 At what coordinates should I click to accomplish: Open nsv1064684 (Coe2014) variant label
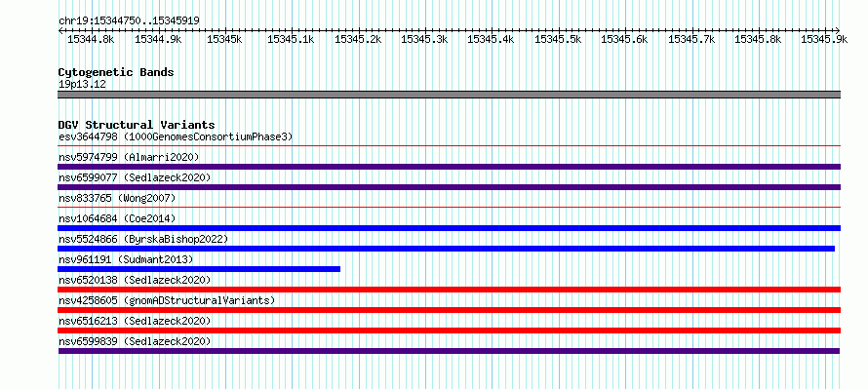click(x=117, y=218)
